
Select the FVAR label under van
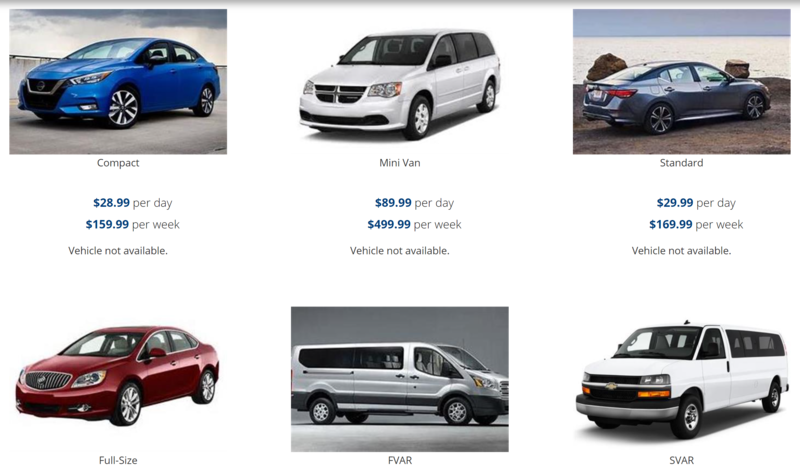399,460
